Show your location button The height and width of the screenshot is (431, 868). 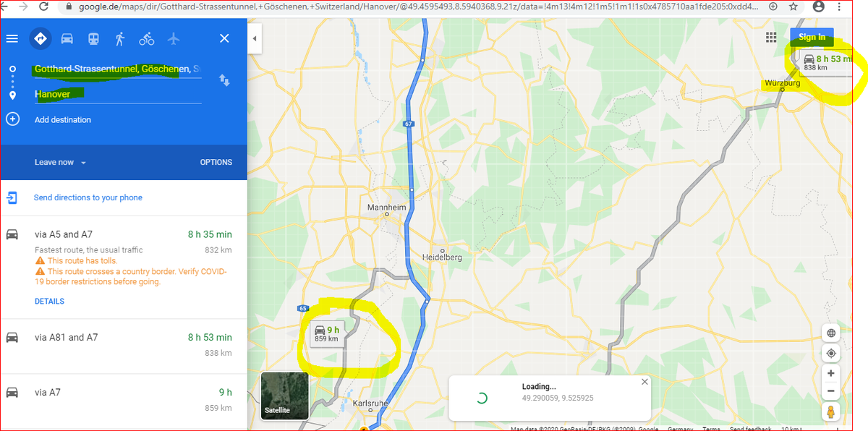coord(831,354)
